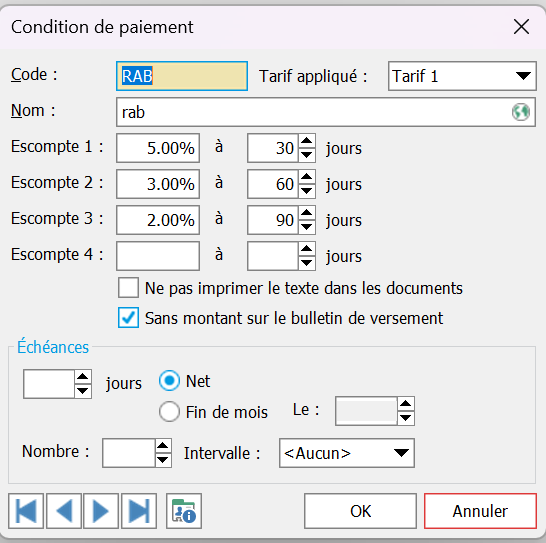This screenshot has width=546, height=543.
Task: Expand the Intervalle dropdown list
Action: point(347,453)
